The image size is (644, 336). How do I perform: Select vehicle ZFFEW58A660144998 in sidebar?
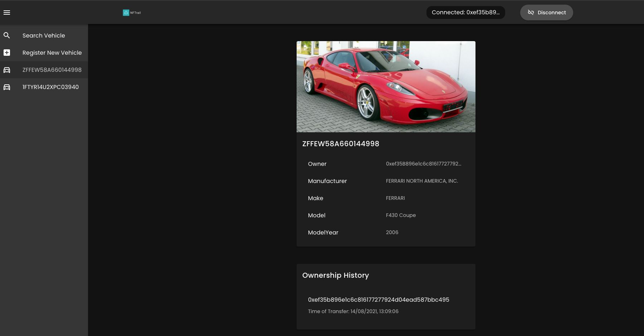click(x=44, y=70)
